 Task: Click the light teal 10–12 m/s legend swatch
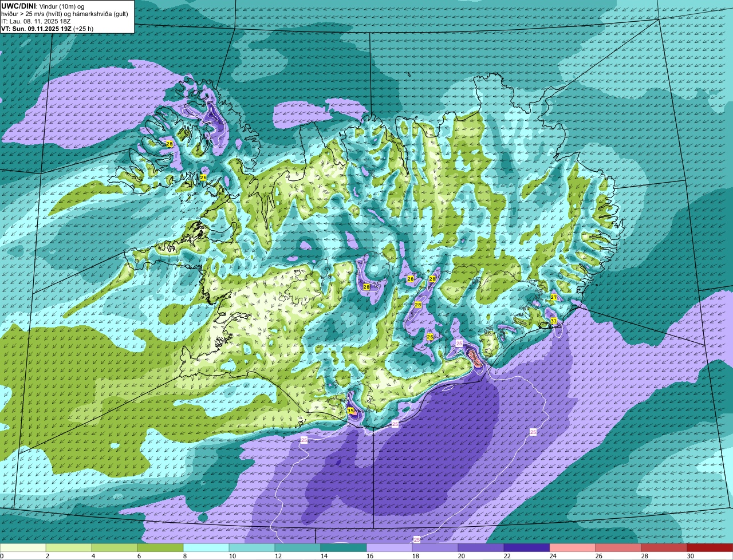pos(252,547)
